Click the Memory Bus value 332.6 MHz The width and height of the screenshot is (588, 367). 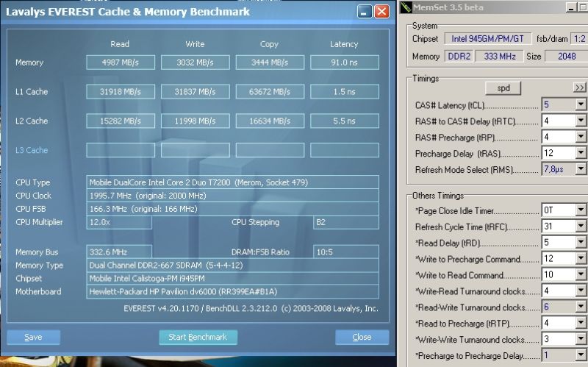(x=119, y=252)
